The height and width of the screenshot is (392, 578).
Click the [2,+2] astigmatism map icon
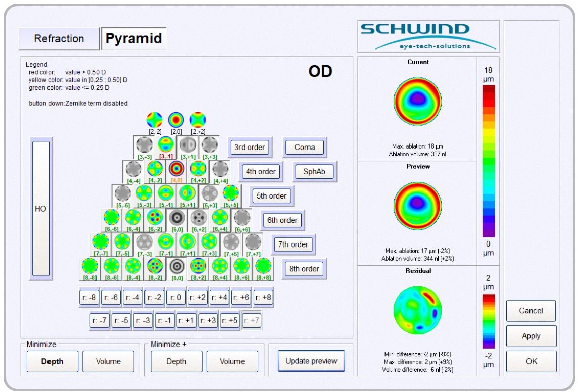198,120
